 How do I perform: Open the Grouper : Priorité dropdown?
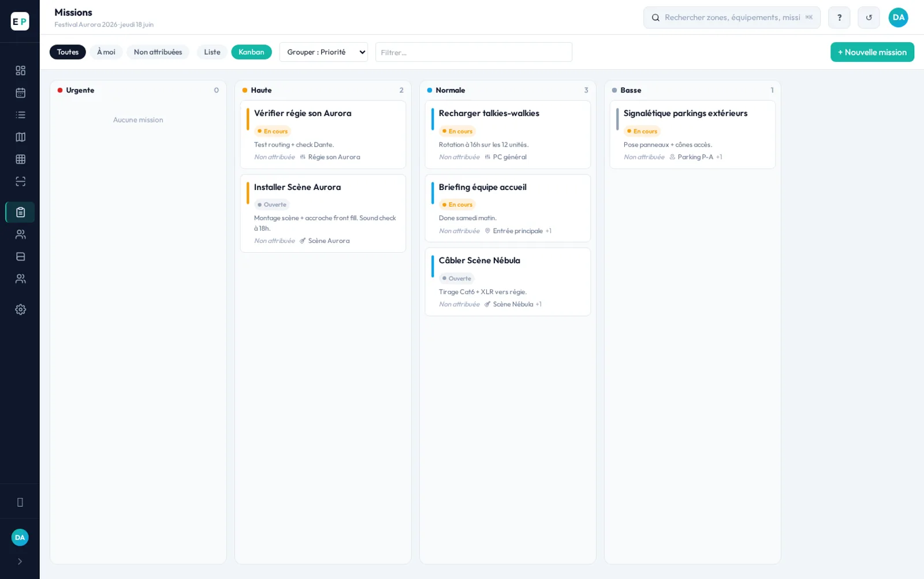(323, 52)
